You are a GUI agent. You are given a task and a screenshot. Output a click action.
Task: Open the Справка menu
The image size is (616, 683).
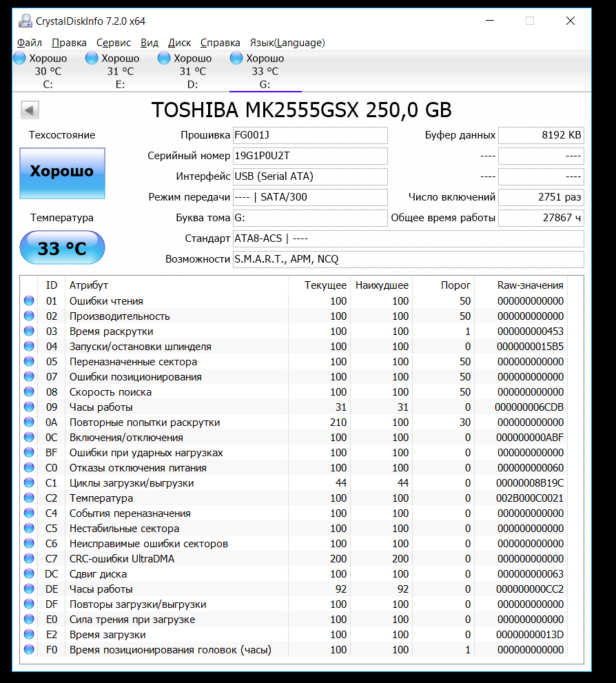coord(220,43)
